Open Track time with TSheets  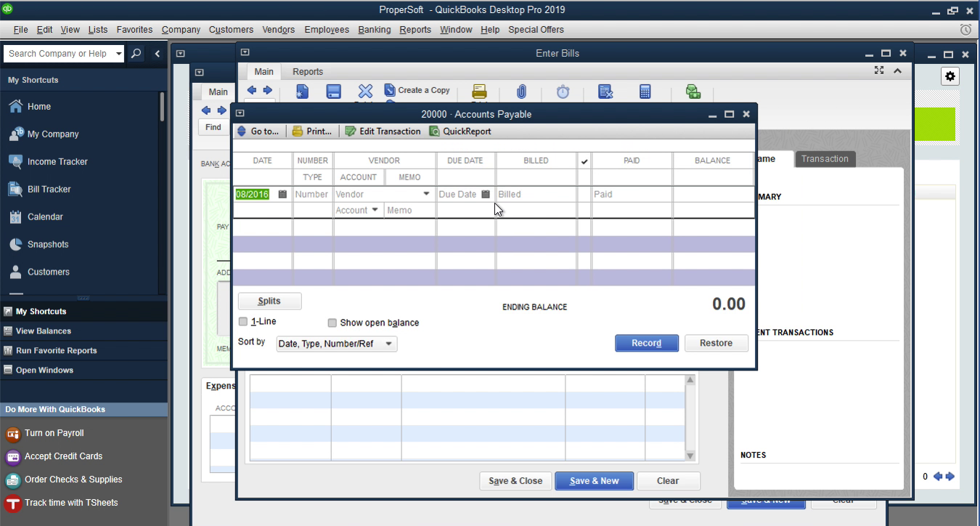61,503
